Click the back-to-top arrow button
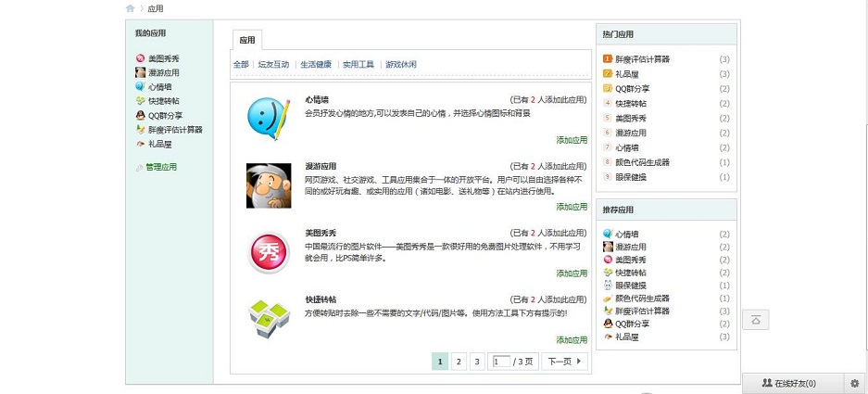The width and height of the screenshot is (868, 394). [x=756, y=320]
